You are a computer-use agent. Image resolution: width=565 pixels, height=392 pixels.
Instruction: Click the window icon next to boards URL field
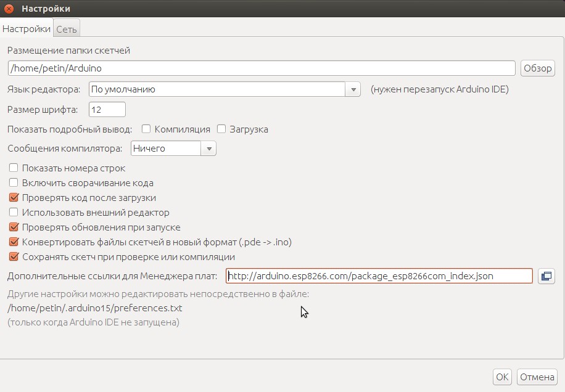click(x=546, y=276)
